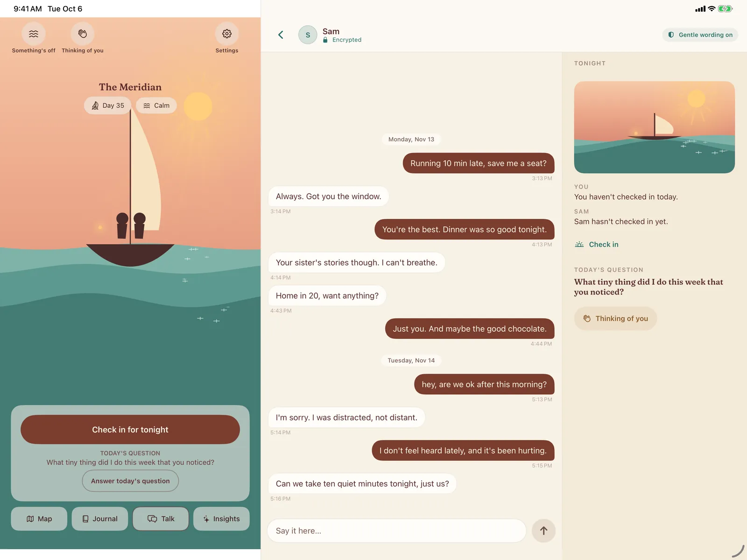Tap the Calm waves badge
This screenshot has height=560, width=747.
point(156,105)
